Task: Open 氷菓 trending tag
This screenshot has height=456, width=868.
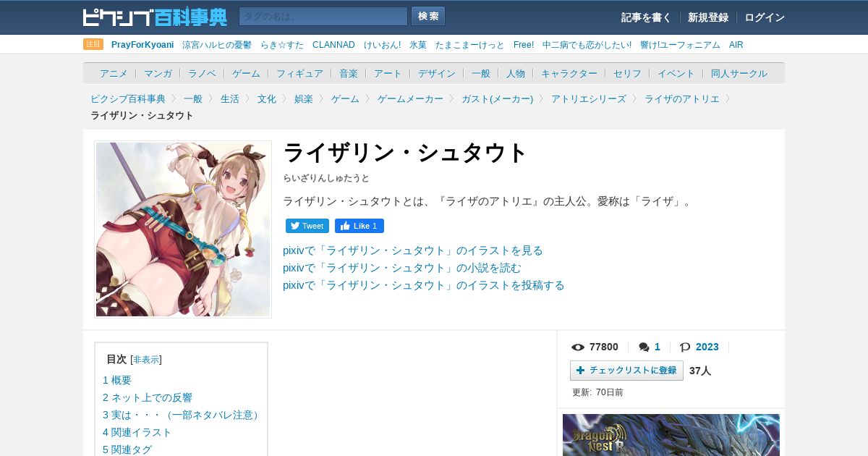Action: tap(418, 45)
